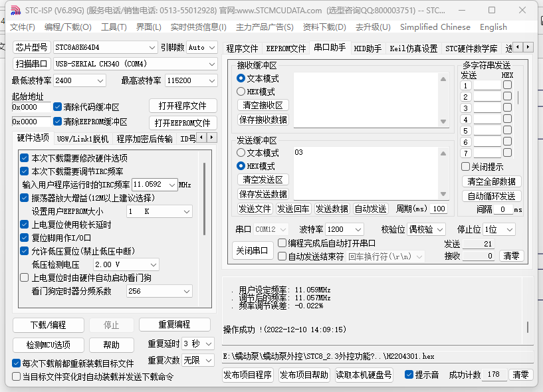This screenshot has width=543, height=392.
Task: Open the U8W/Link1脱机 tab
Action: coord(82,139)
